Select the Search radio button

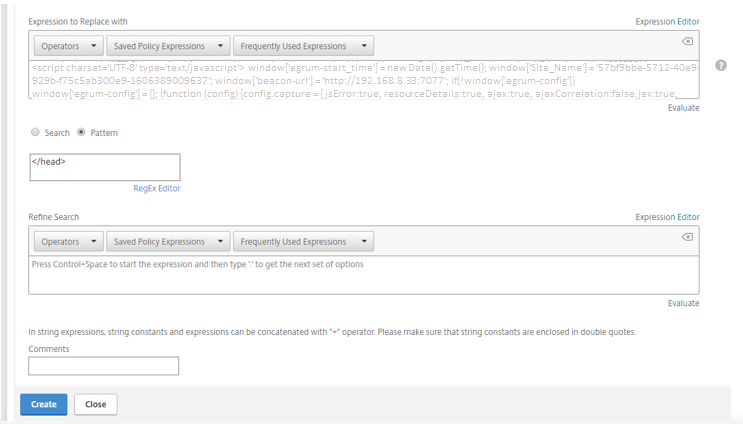35,132
